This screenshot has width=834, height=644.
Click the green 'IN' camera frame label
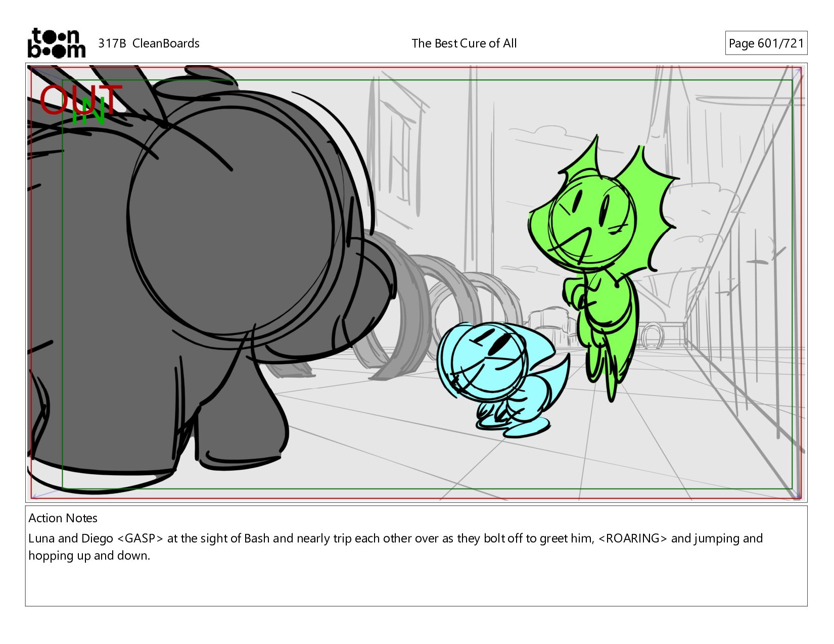[x=89, y=111]
